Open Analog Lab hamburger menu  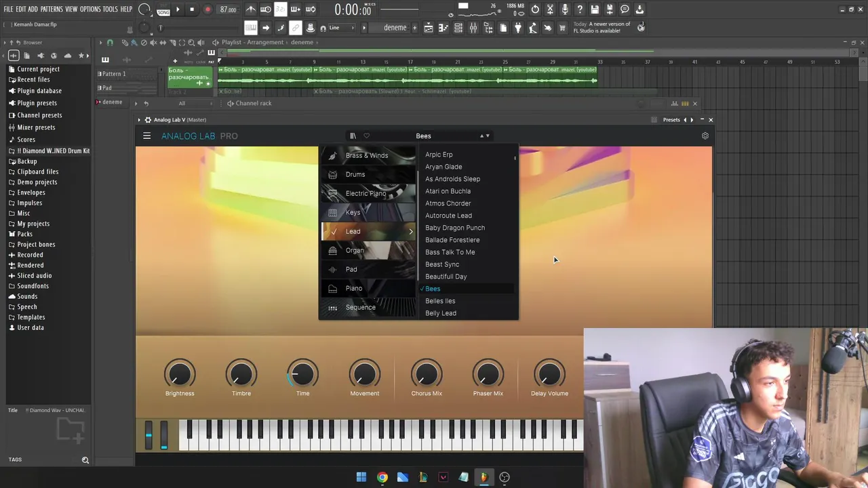click(x=146, y=136)
